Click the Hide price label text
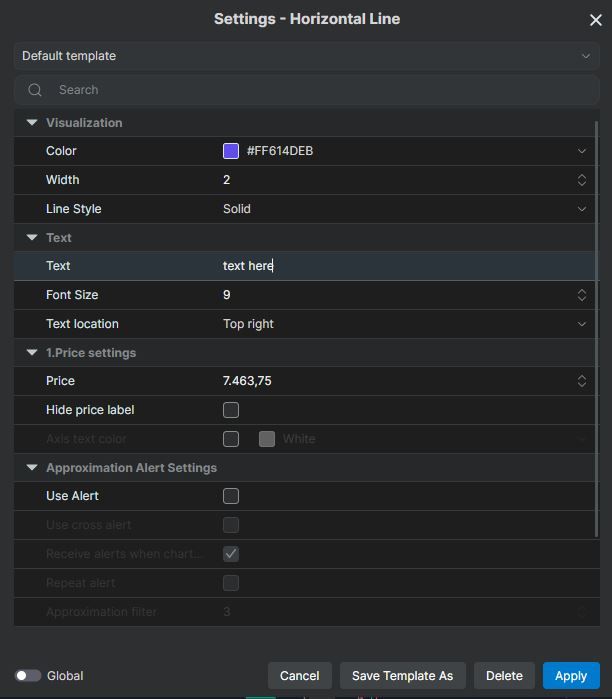Image resolution: width=612 pixels, height=699 pixels. click(x=90, y=410)
